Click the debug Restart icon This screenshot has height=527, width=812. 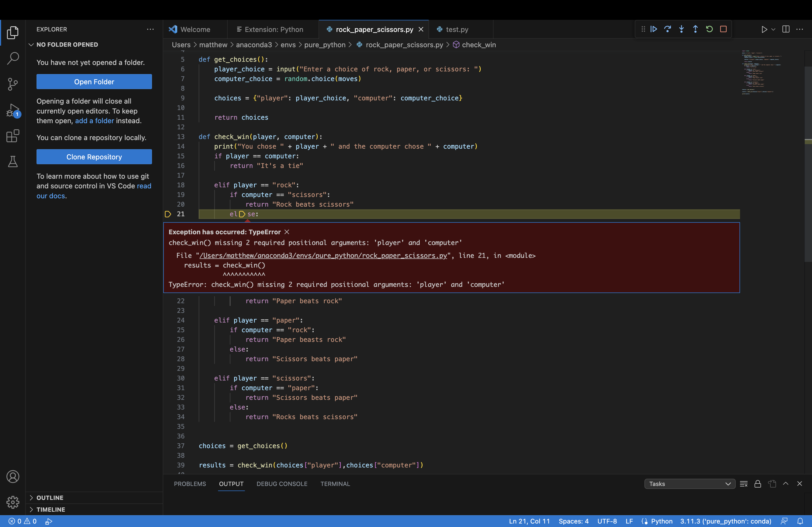(x=709, y=29)
